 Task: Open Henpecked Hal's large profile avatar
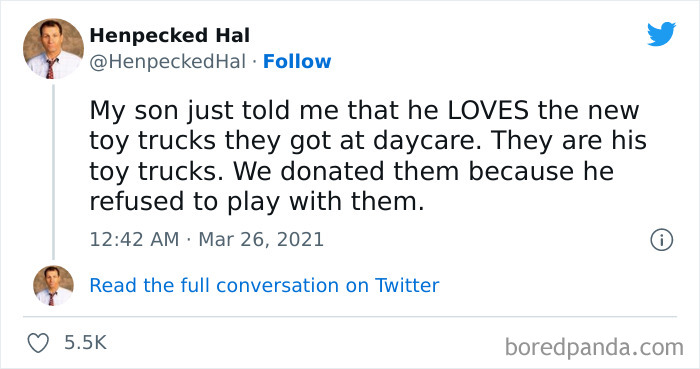coord(53,49)
